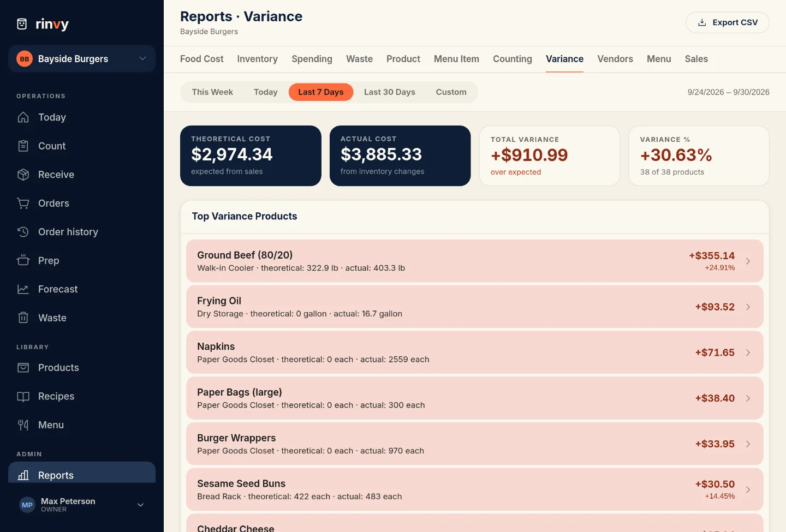
Task: Click the Burger Wrappers product name
Action: tap(236, 438)
